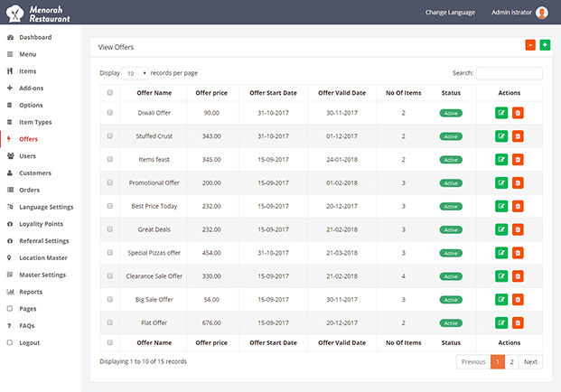Open the records per page dropdown

136,73
